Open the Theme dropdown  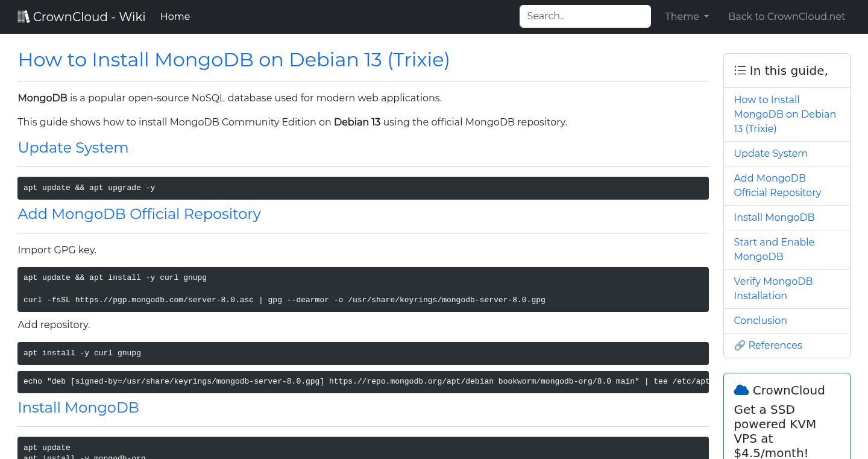tap(687, 16)
